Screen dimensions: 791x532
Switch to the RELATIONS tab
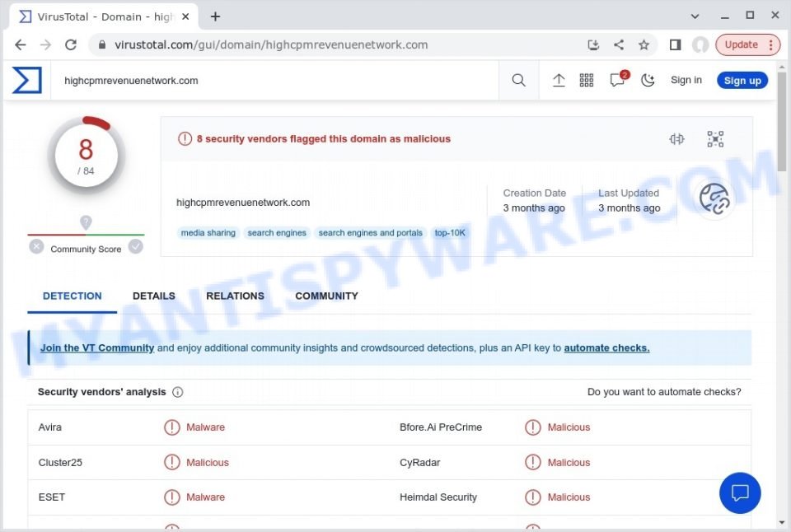tap(235, 296)
